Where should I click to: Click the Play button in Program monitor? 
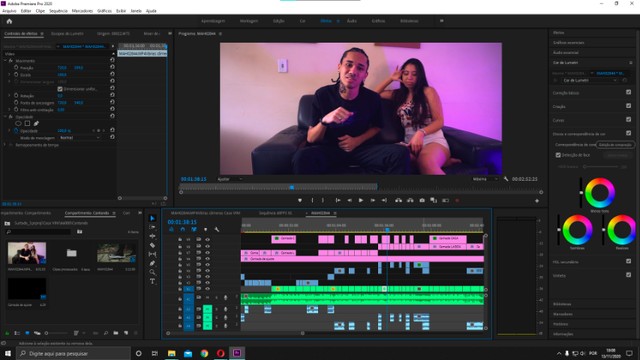[x=361, y=200]
